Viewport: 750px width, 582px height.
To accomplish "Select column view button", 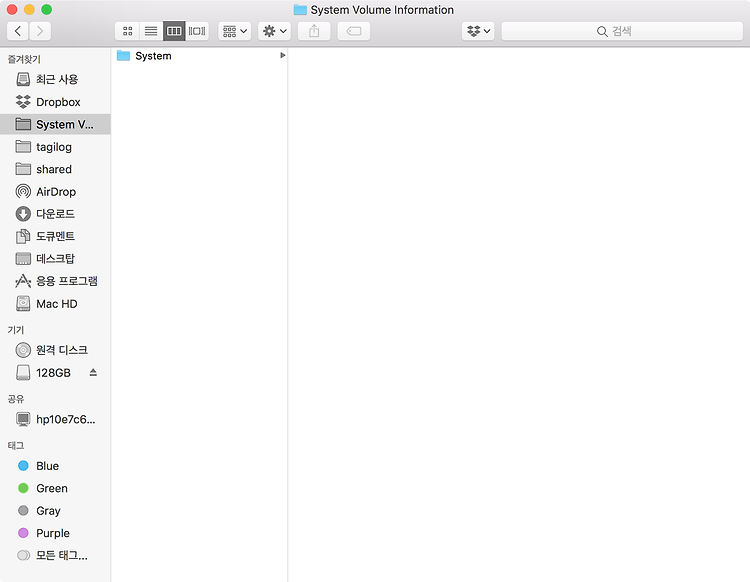I will 174,31.
